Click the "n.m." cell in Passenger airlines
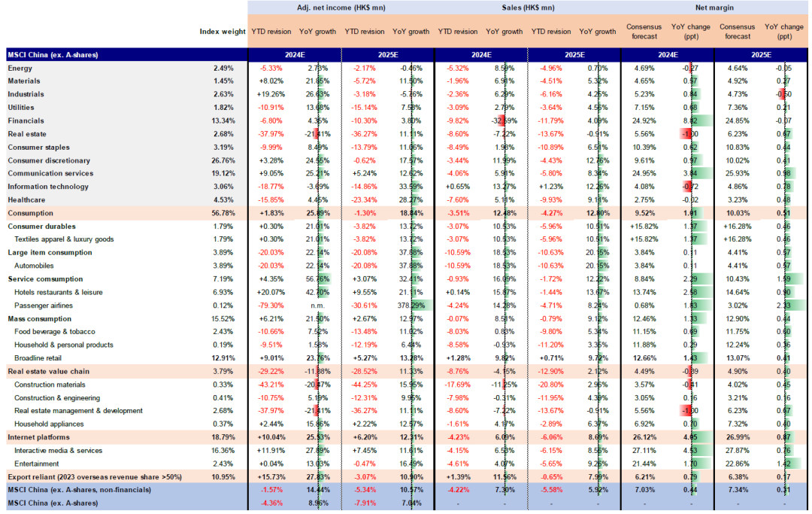 pos(317,306)
